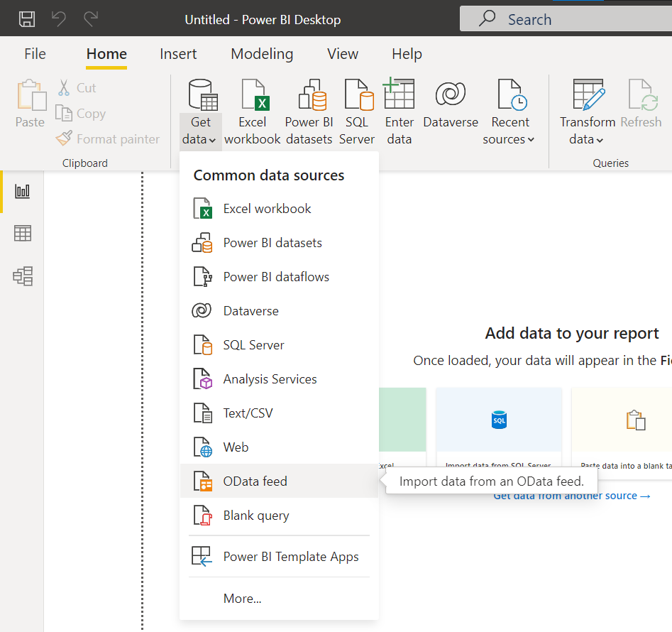The width and height of the screenshot is (672, 632).
Task: Select Text/CSV in the dropdown list
Action: point(248,413)
